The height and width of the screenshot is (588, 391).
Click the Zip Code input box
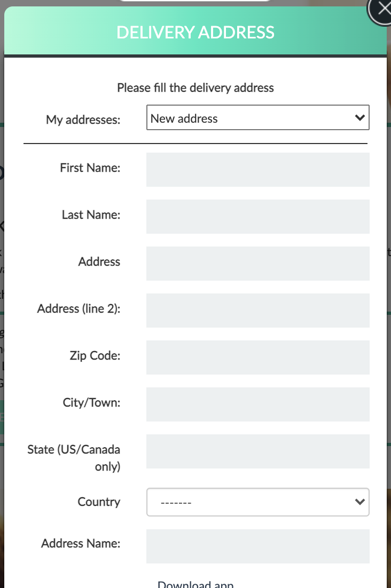[258, 357]
